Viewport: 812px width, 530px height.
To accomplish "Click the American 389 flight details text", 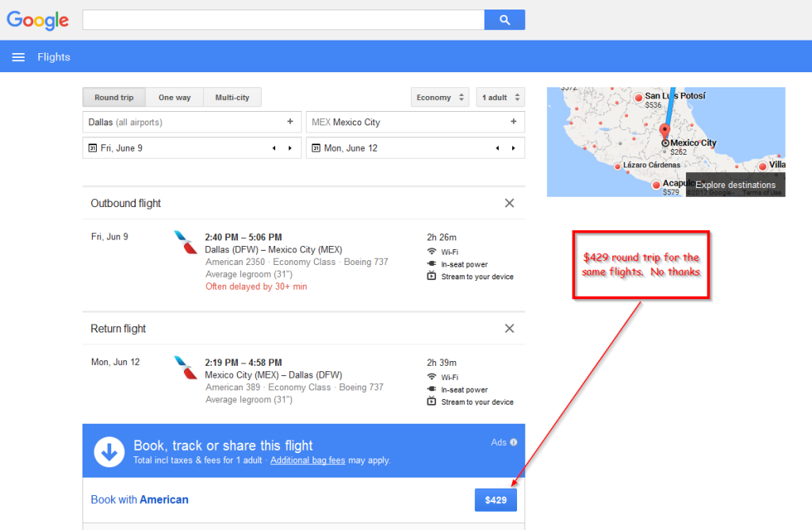I will pos(295,387).
